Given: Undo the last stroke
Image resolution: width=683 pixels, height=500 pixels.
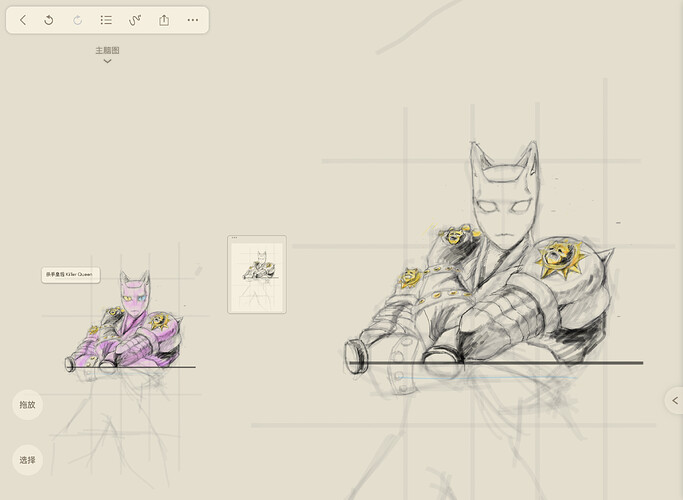Looking at the screenshot, I should tap(49, 20).
